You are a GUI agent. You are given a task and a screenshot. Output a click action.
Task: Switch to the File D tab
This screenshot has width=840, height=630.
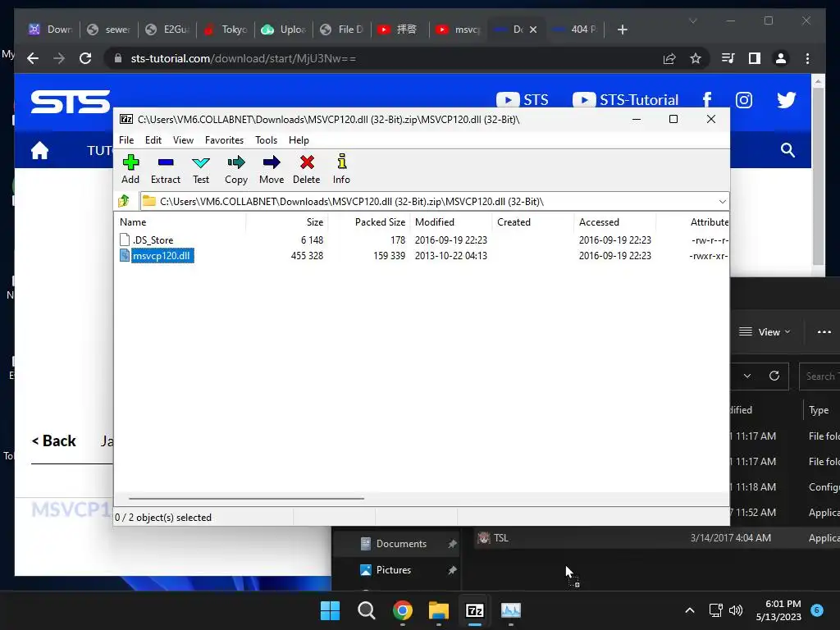[x=342, y=30]
